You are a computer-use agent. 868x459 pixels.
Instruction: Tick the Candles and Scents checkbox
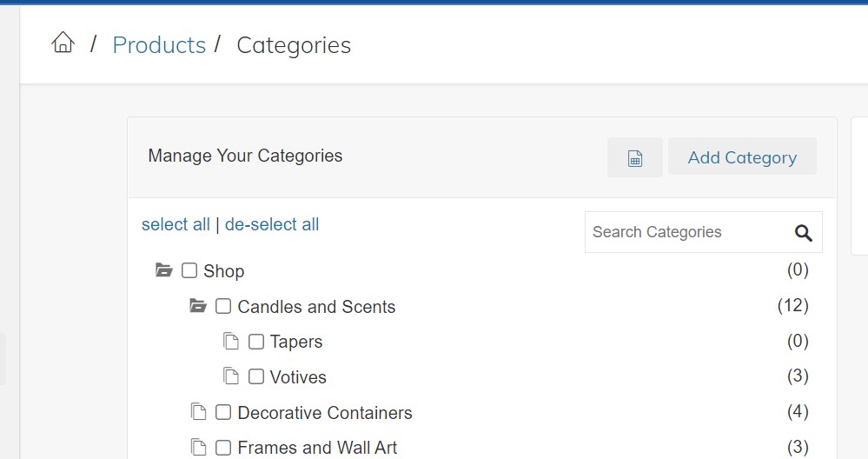(223, 306)
